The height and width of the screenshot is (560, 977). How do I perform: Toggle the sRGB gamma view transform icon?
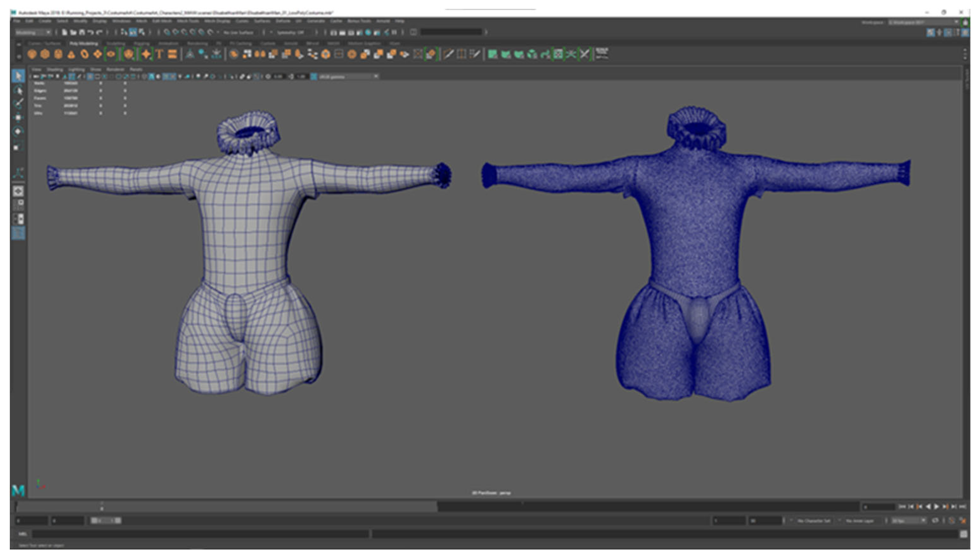point(314,77)
